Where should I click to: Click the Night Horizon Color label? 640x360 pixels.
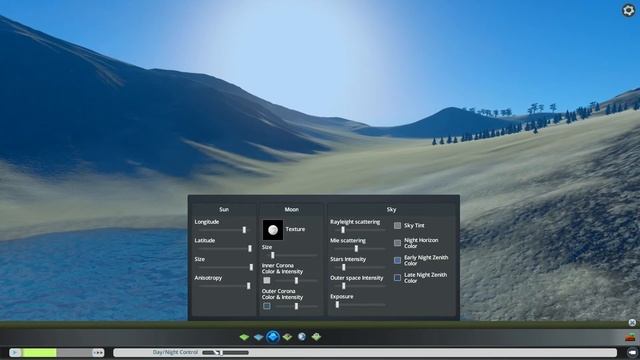click(421, 243)
